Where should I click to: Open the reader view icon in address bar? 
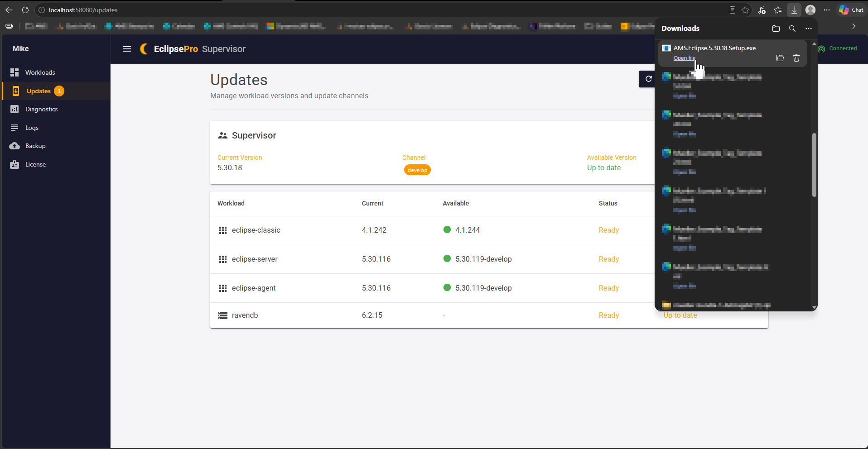(733, 10)
